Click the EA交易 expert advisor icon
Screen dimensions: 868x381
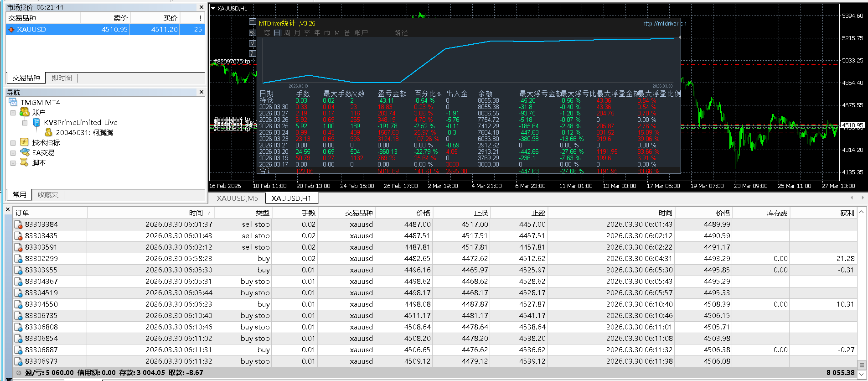click(25, 152)
